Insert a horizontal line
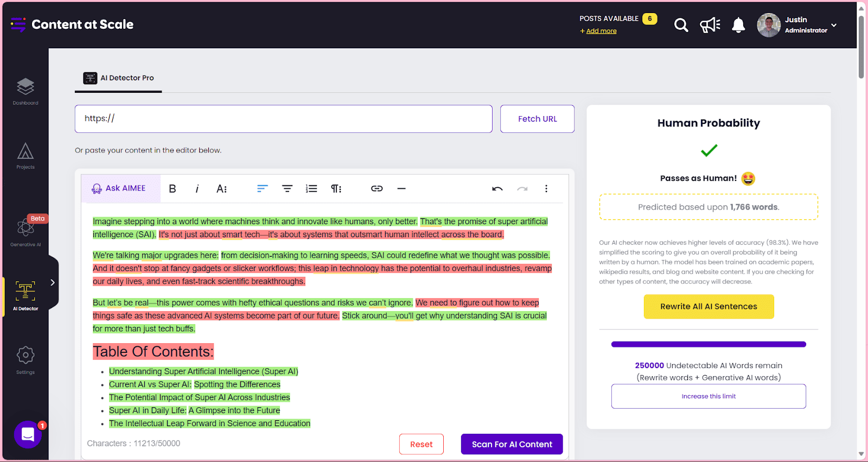The image size is (868, 462). pyautogui.click(x=401, y=188)
